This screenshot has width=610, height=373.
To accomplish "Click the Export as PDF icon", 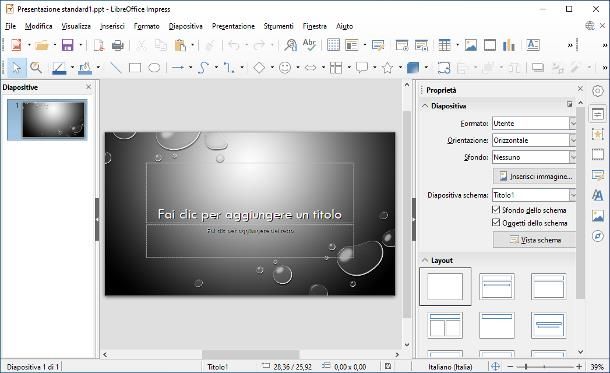I will (x=99, y=45).
